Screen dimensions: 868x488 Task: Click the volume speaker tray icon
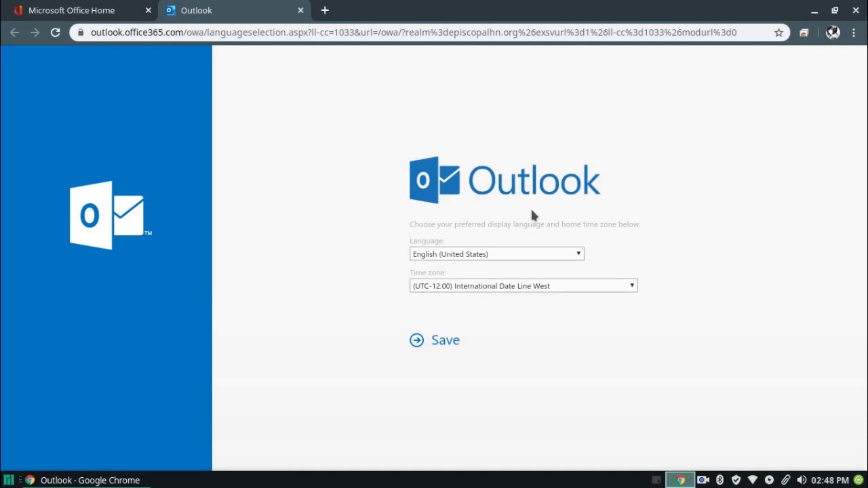click(802, 480)
